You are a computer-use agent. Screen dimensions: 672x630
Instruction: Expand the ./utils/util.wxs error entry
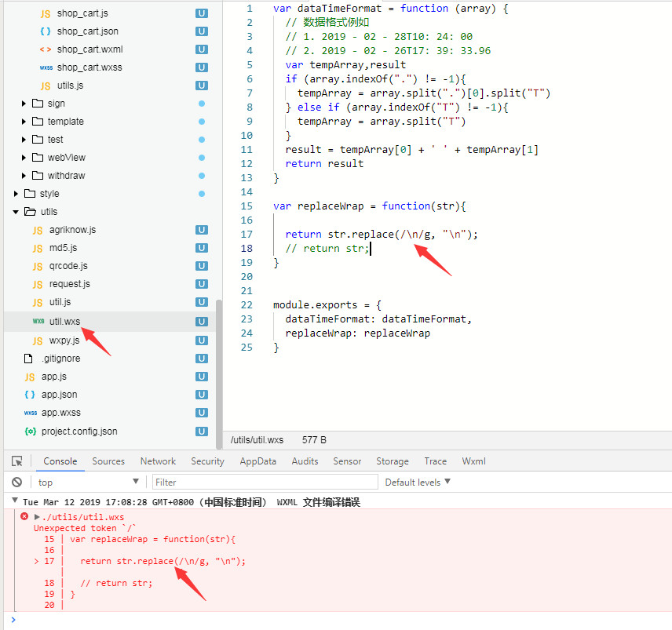pos(36,517)
